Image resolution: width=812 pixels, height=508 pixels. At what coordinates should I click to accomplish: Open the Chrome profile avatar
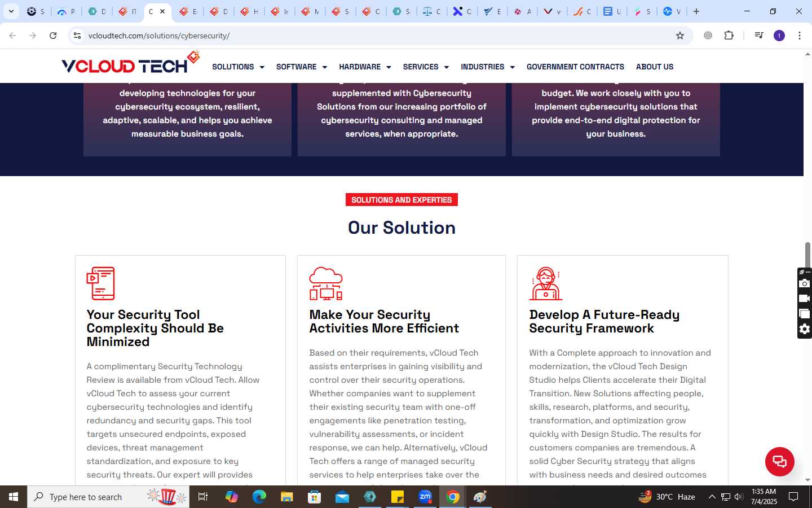779,36
